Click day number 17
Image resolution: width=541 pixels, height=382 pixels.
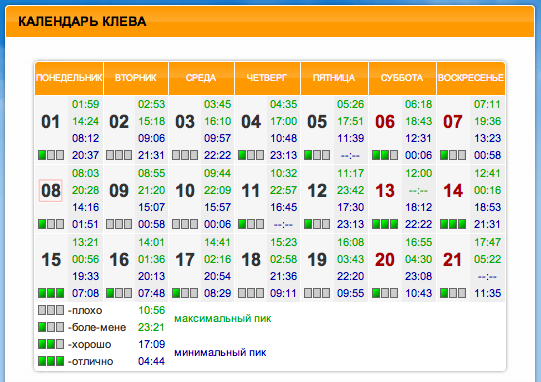[x=185, y=260]
